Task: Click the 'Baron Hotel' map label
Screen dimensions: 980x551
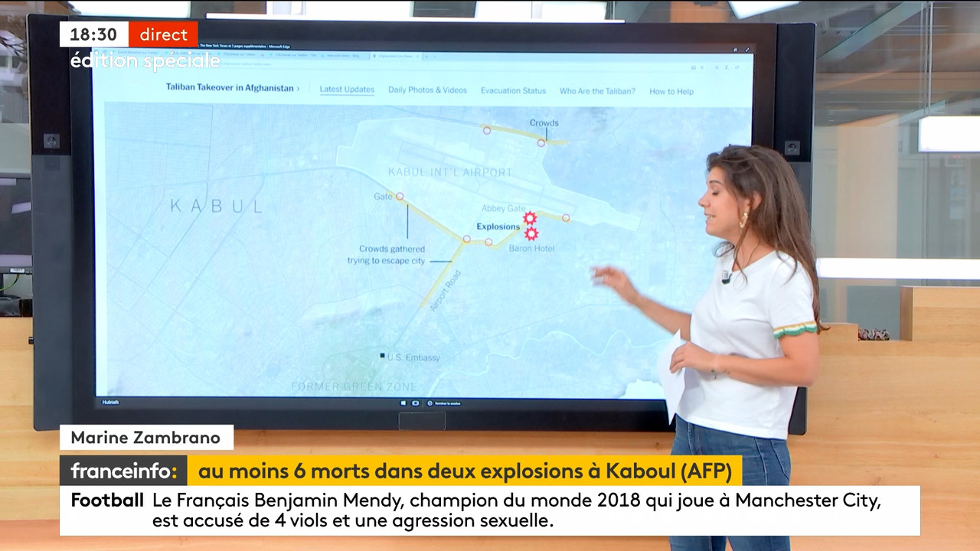Action: tap(531, 249)
